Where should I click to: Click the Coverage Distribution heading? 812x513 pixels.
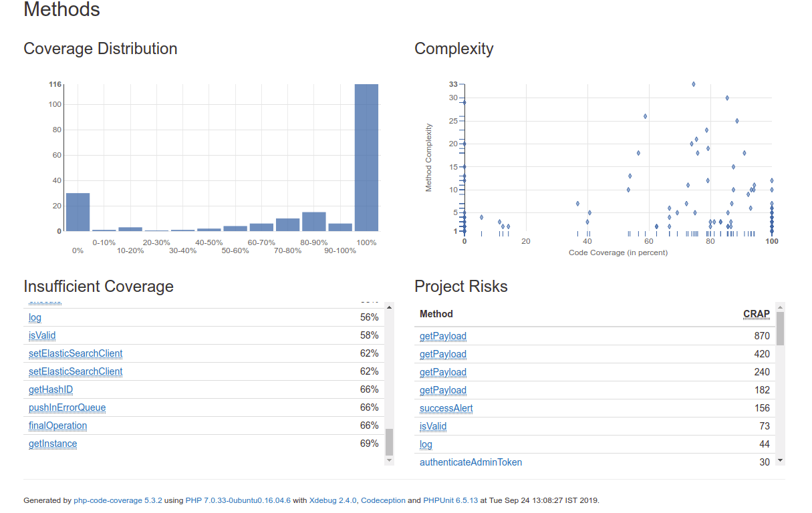coord(100,49)
